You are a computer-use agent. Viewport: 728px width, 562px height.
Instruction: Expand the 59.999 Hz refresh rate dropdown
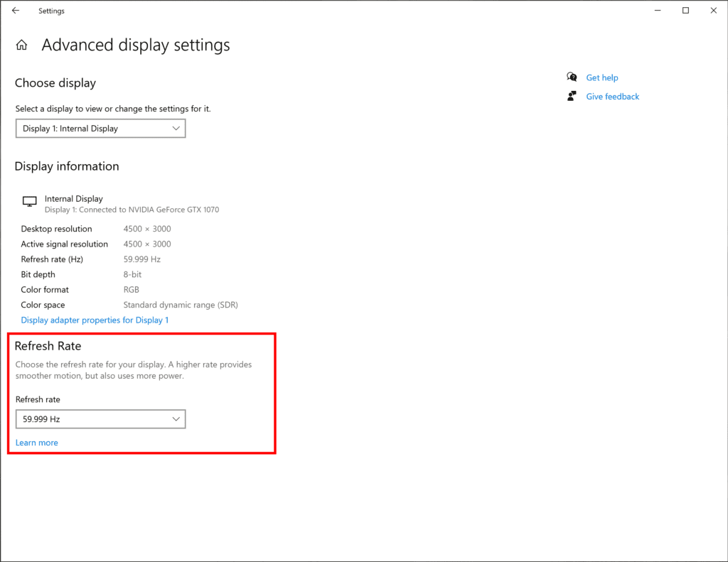click(100, 419)
